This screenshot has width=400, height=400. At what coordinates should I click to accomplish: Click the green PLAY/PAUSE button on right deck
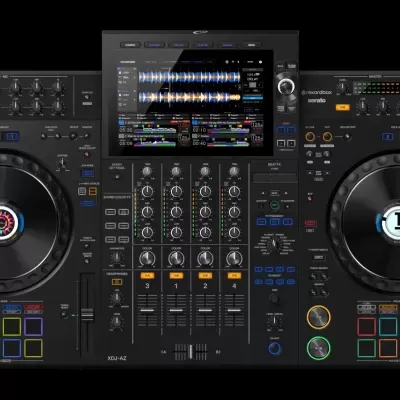(319, 348)
